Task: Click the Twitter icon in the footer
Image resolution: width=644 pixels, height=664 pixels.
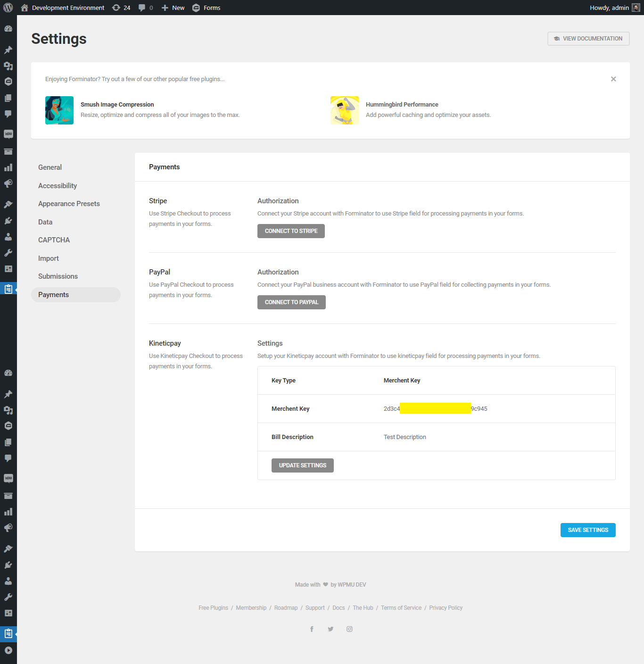Action: (x=330, y=629)
